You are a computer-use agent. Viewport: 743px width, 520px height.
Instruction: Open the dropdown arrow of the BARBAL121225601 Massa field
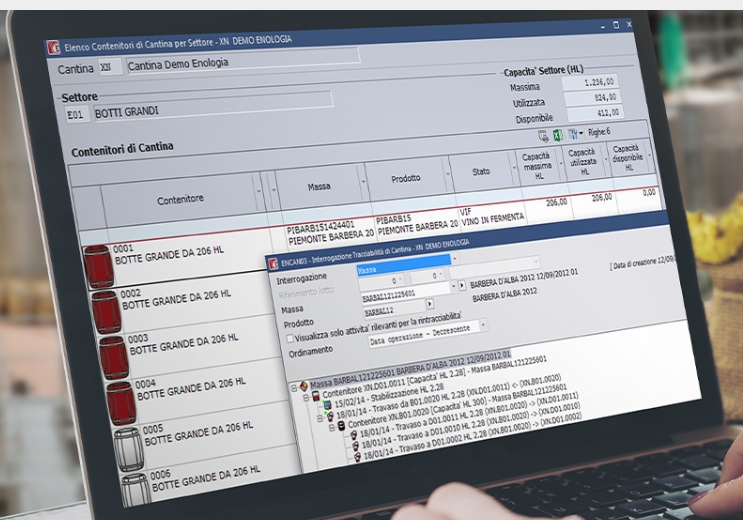pos(453,287)
